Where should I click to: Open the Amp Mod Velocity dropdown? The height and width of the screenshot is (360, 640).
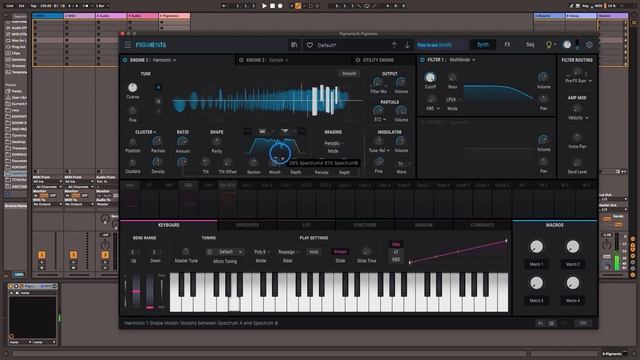pyautogui.click(x=578, y=118)
